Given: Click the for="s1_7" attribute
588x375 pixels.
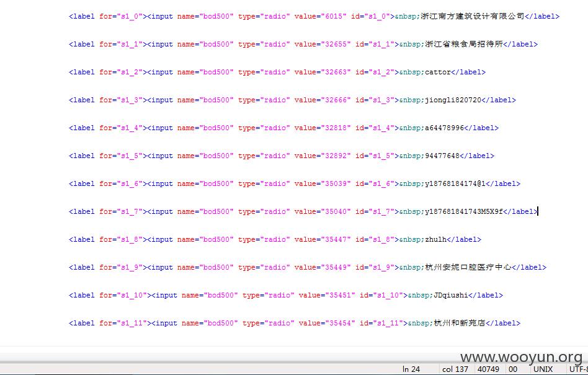Looking at the screenshot, I should coord(121,211).
